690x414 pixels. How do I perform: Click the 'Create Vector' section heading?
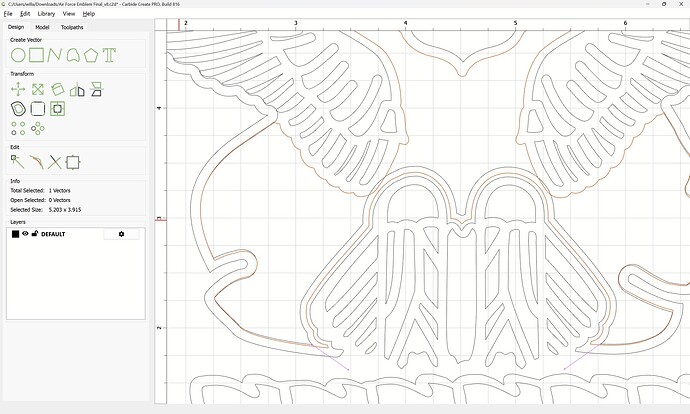26,40
